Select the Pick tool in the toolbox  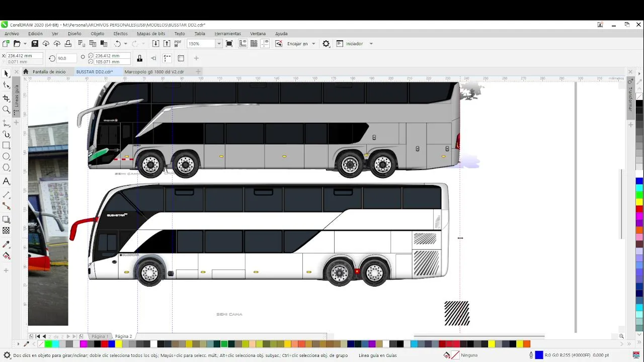[x=6, y=73]
